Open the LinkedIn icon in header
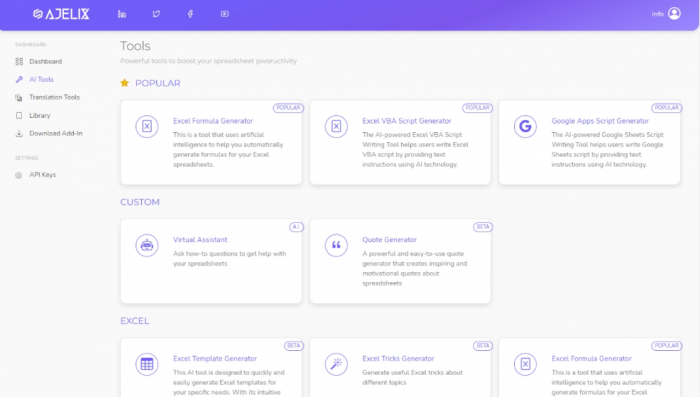This screenshot has height=397, width=700. 122,14
